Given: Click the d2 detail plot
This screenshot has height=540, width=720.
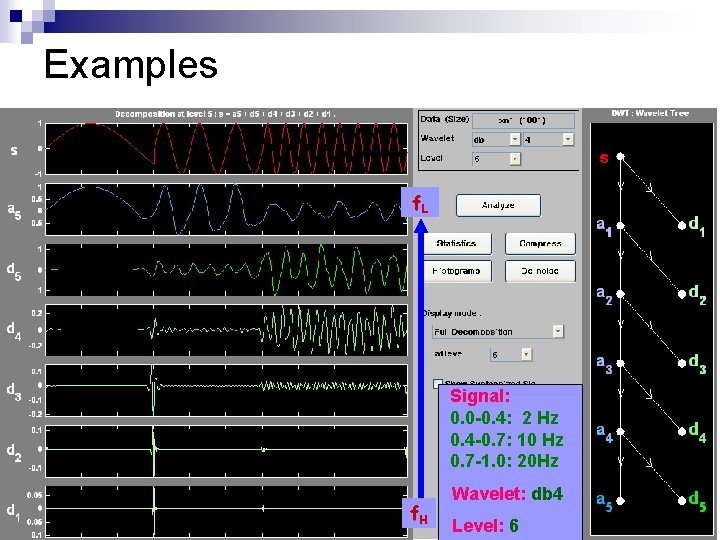Looking at the screenshot, I should pyautogui.click(x=226, y=451).
